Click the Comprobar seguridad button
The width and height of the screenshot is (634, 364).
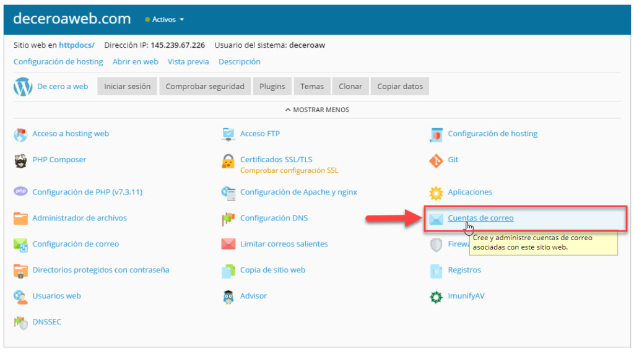[x=205, y=86]
